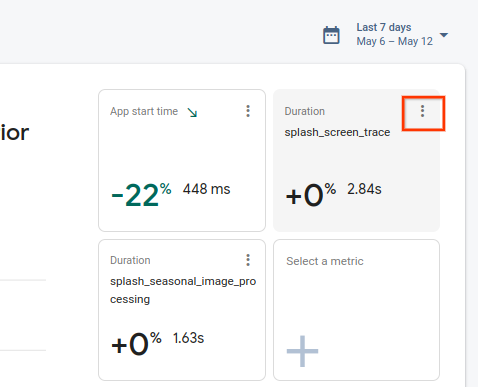Expand the Last 7 days dropdown arrow
Viewport: 478px width, 387px height.
[x=444, y=35]
